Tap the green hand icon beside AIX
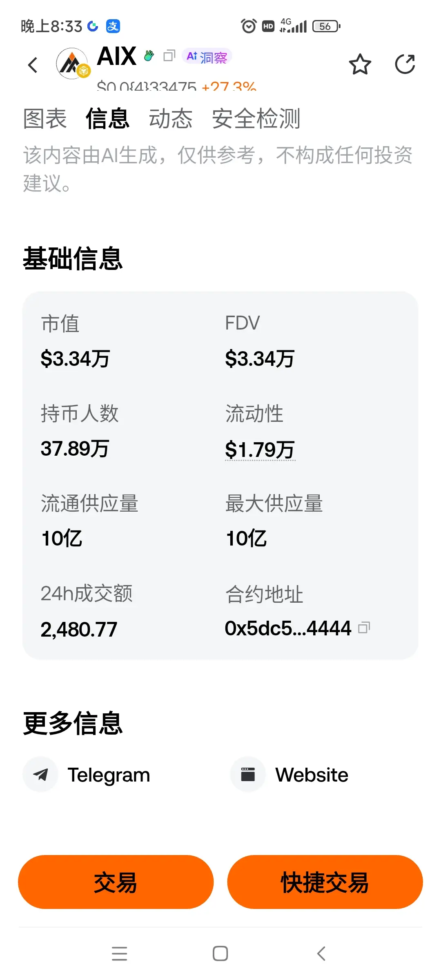This screenshot has width=441, height=980. [x=149, y=56]
